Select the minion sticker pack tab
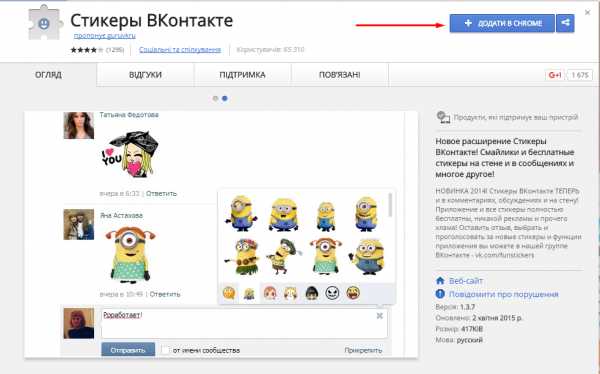Viewport: 600px width, 374px height. [x=249, y=294]
